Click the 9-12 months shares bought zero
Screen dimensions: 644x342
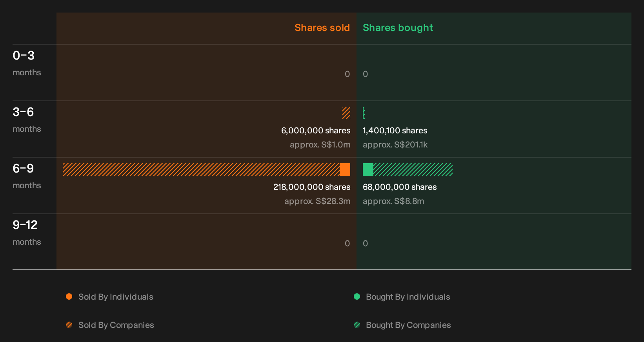click(x=365, y=244)
